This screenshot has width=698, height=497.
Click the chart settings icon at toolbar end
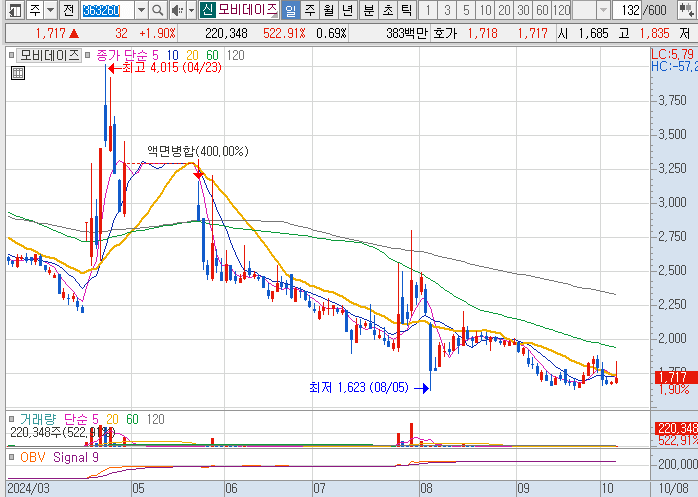pos(686,10)
